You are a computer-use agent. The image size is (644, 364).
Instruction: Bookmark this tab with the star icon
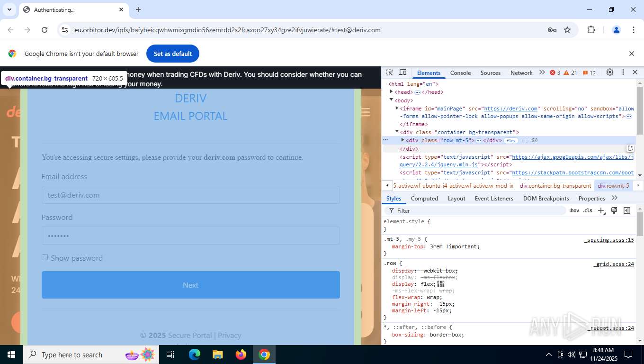(567, 30)
